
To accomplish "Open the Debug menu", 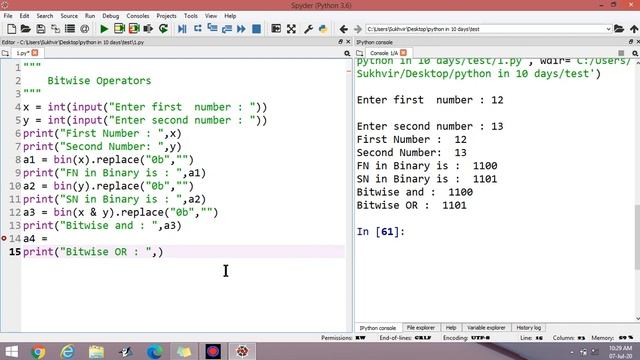I will (x=110, y=16).
